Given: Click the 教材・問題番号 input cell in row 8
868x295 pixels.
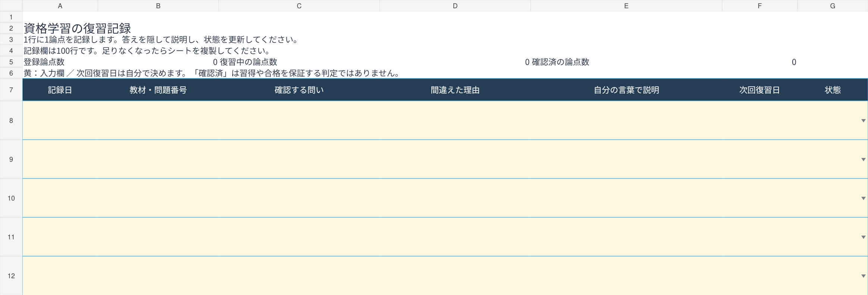Looking at the screenshot, I should point(158,121).
